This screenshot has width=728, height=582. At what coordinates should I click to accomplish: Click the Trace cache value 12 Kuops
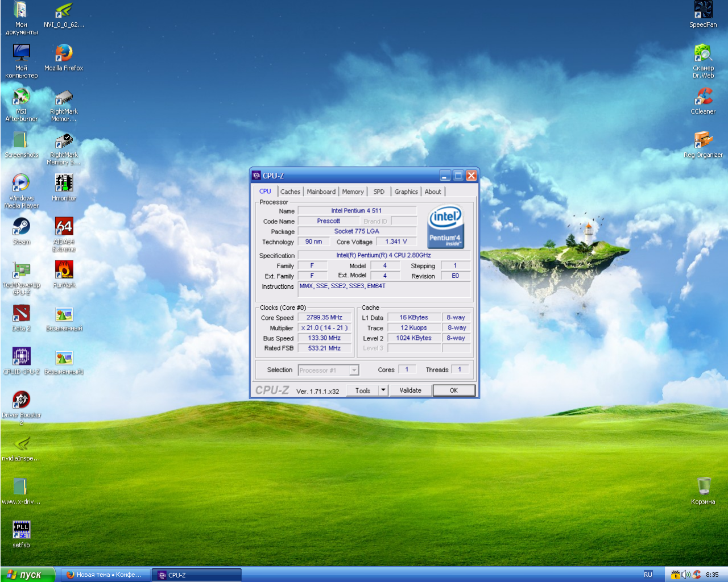coord(413,328)
